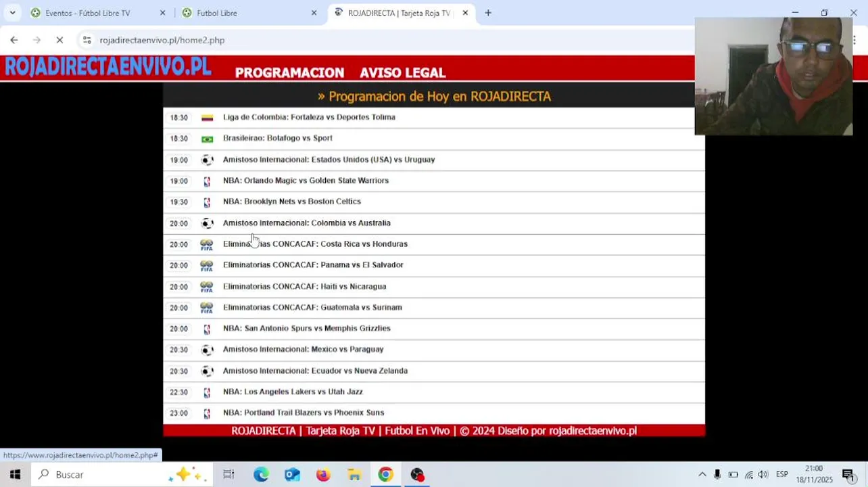This screenshot has width=868, height=487.
Task: Close the Futbol Libre tab
Action: [x=314, y=13]
